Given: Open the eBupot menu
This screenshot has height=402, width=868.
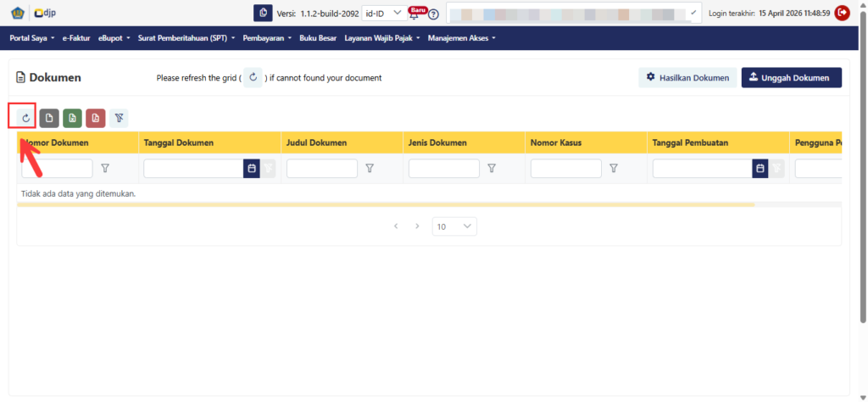Looking at the screenshot, I should point(114,38).
